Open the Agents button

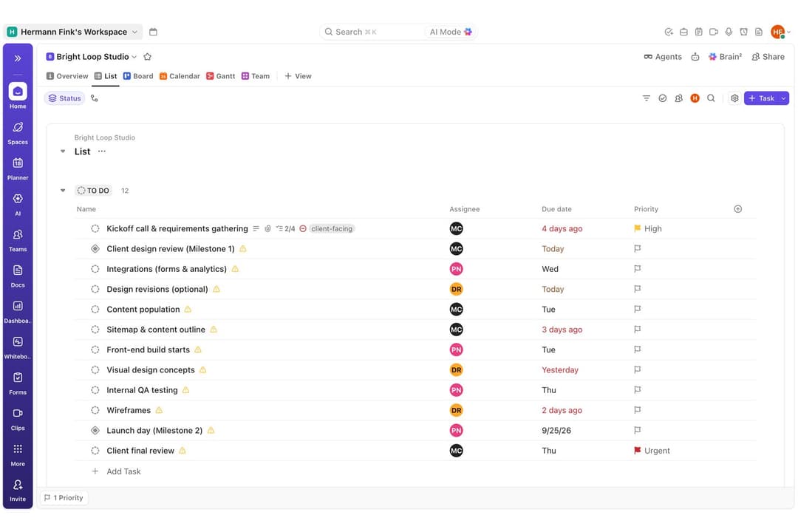tap(663, 56)
